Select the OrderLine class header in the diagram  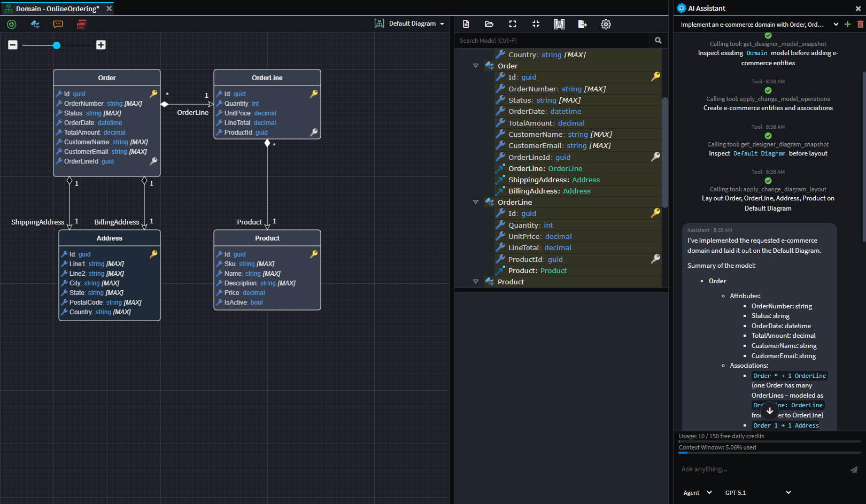[267, 78]
